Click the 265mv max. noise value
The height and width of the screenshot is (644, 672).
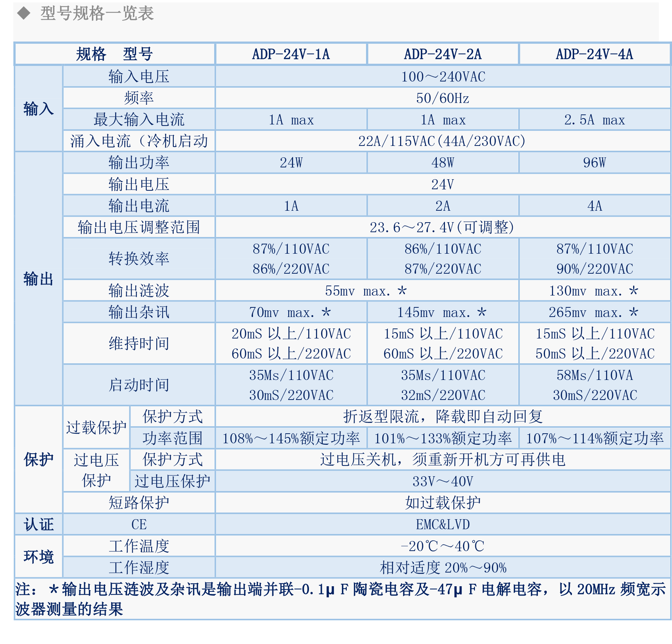(x=595, y=312)
